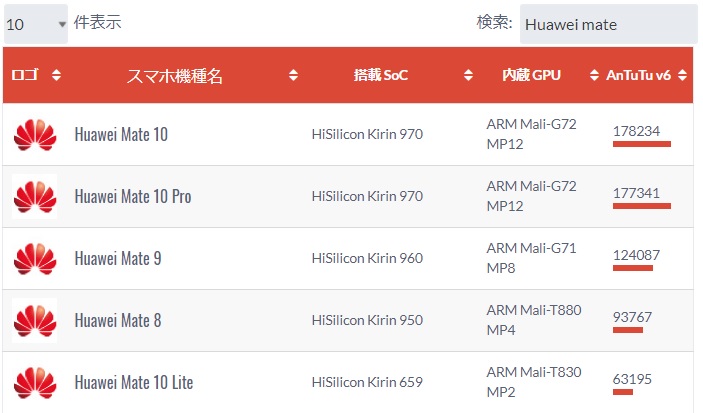Click the red score bar under 63195
This screenshot has height=413, width=703.
[x=623, y=392]
